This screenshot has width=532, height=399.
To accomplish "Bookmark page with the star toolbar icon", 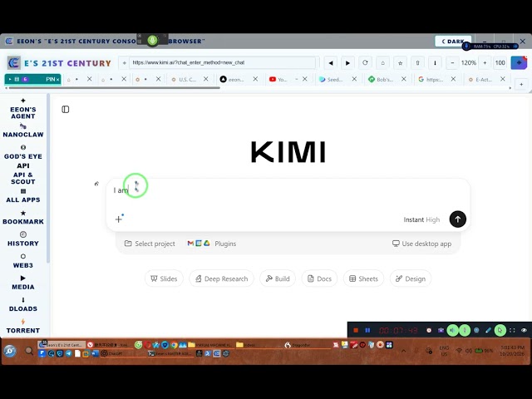I will click(401, 63).
